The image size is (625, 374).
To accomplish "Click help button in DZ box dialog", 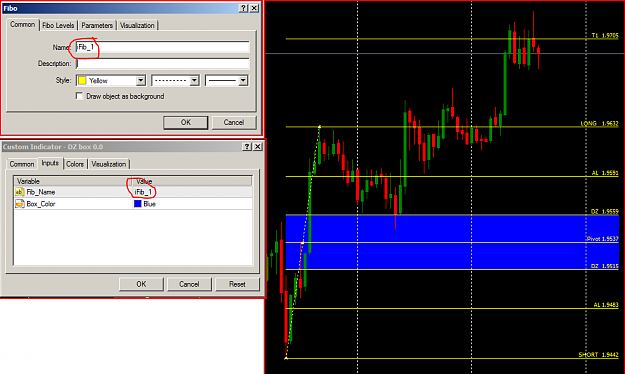I will [x=247, y=147].
